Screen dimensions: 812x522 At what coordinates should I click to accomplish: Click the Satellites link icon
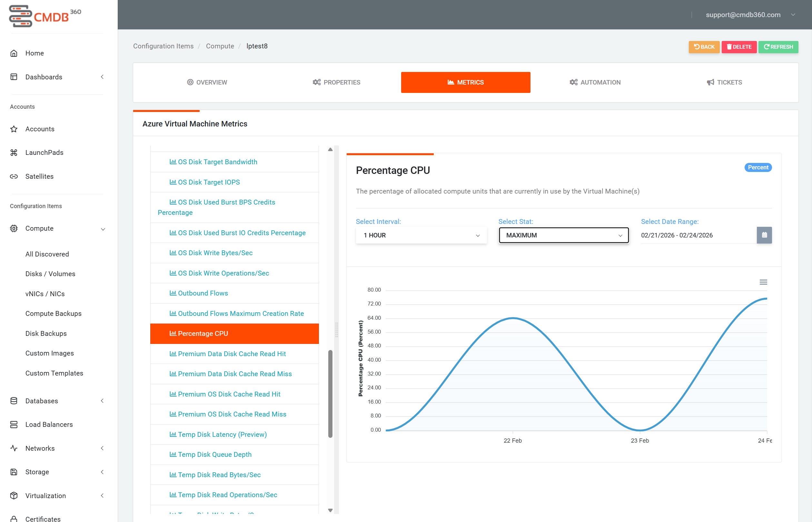tap(14, 176)
